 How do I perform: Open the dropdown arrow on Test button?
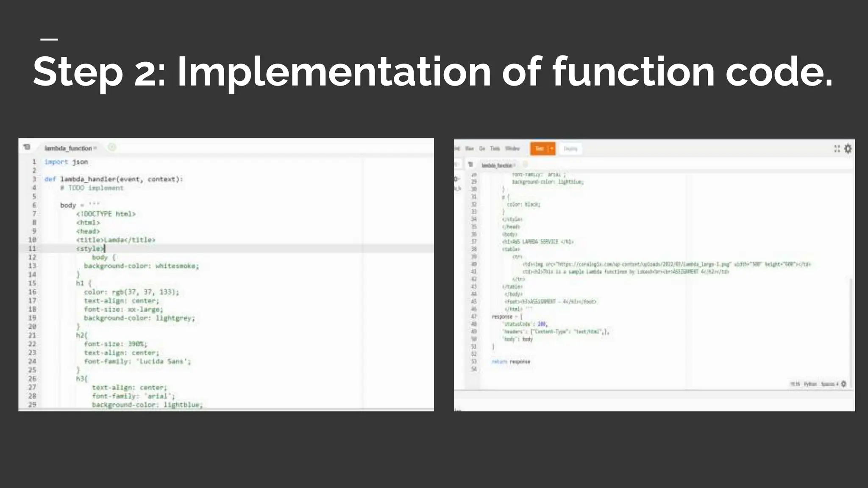click(x=552, y=149)
